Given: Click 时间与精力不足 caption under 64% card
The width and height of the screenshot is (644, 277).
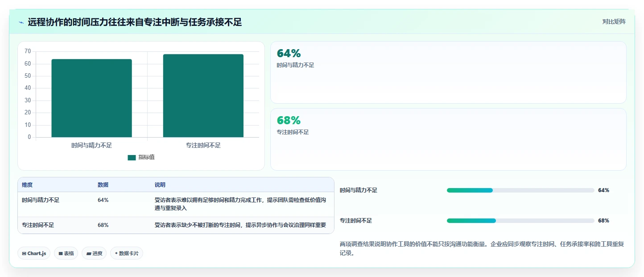Looking at the screenshot, I should 295,65.
